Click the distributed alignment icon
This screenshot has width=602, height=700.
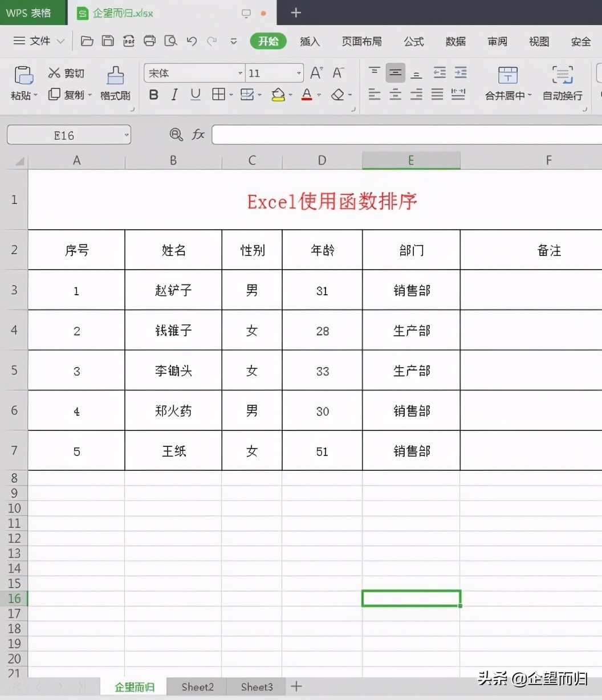point(458,95)
